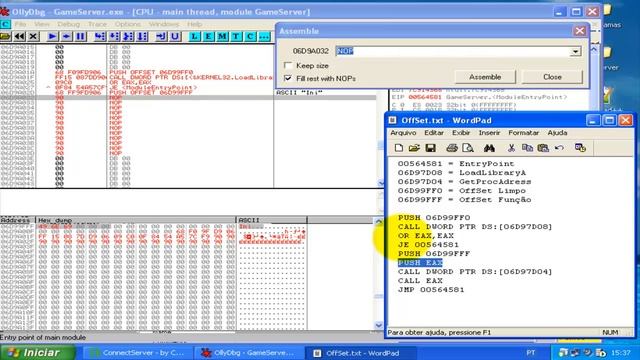Print document with WordPad printer icon

point(452,148)
